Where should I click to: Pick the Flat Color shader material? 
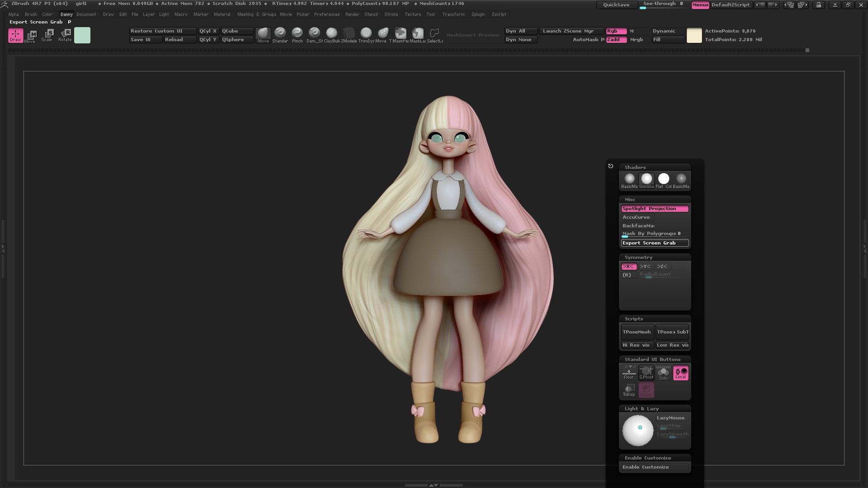pyautogui.click(x=664, y=180)
